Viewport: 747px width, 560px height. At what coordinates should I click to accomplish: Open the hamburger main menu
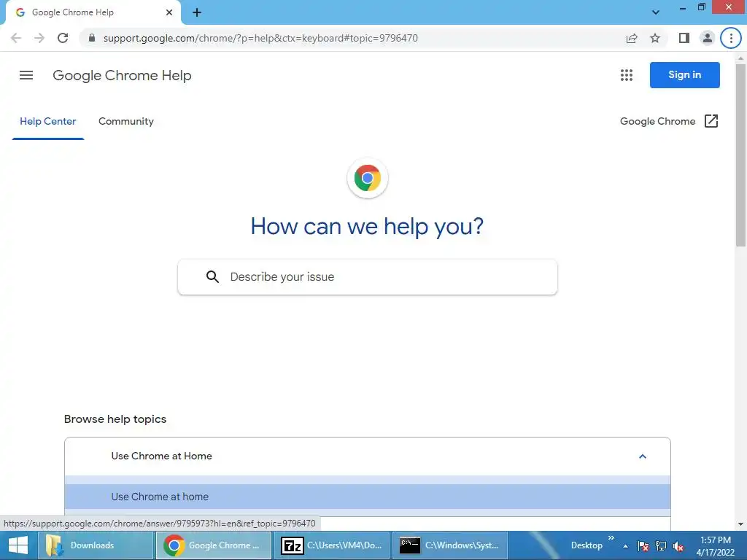pos(26,75)
